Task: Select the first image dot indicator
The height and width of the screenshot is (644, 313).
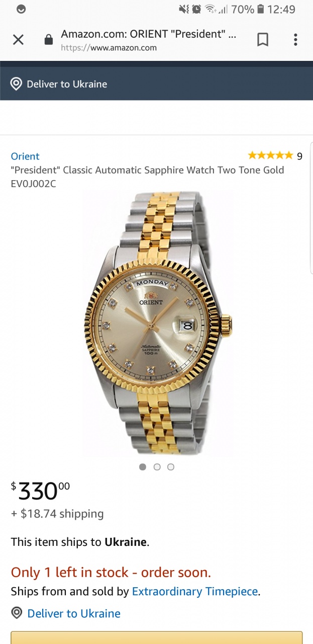Action: (143, 467)
